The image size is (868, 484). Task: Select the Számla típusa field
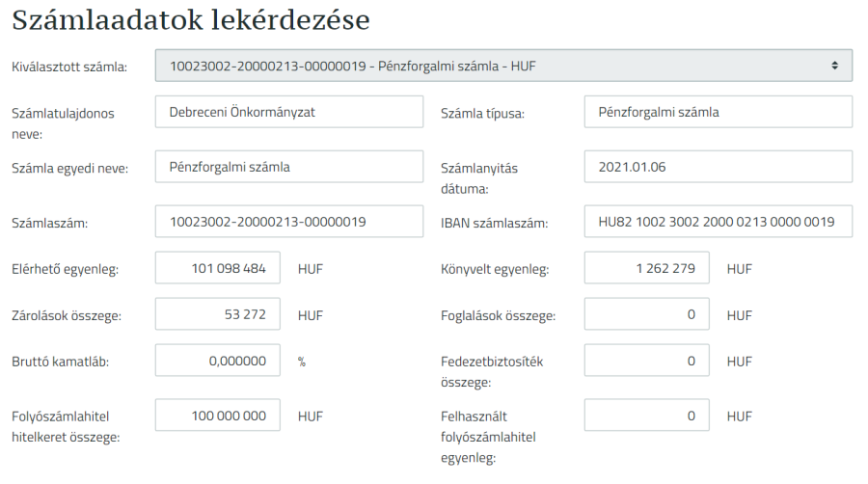coord(718,112)
